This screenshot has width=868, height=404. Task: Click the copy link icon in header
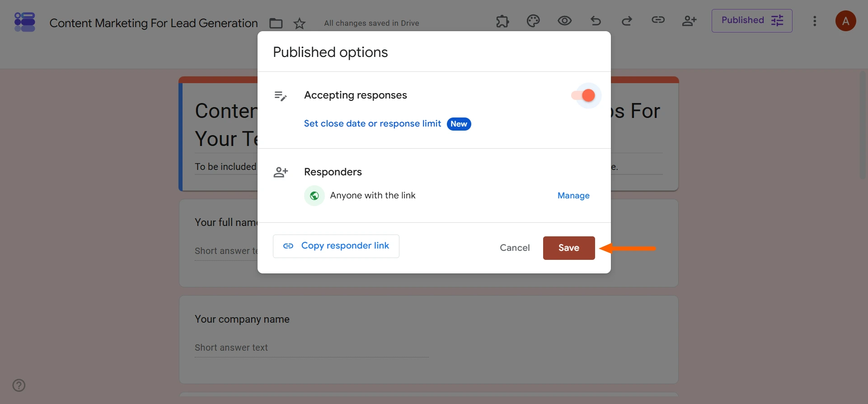coord(658,20)
